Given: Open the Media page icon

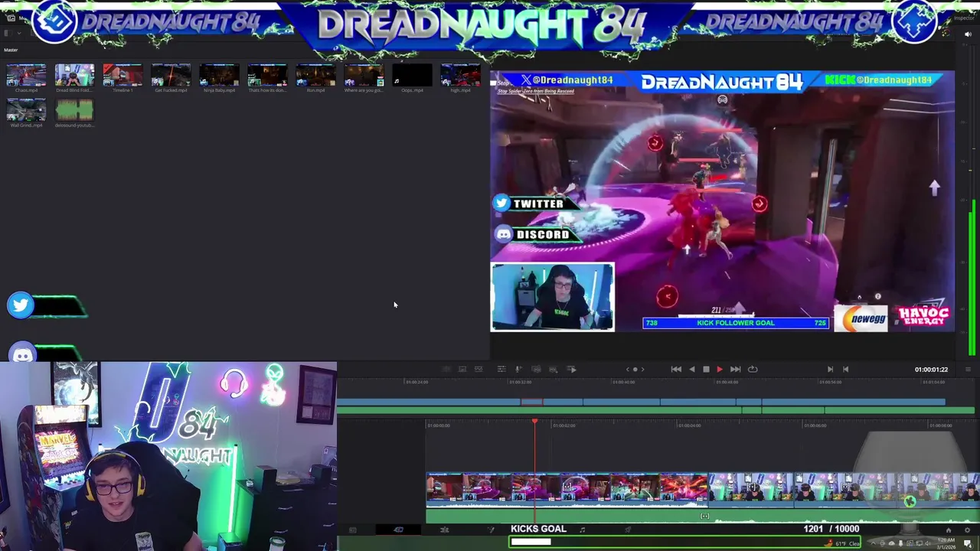Looking at the screenshot, I should [352, 530].
